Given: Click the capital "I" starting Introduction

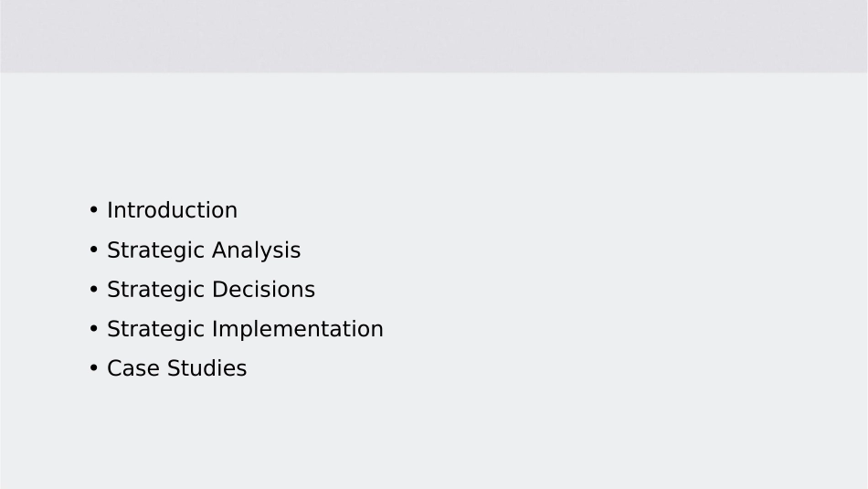Looking at the screenshot, I should point(110,210).
